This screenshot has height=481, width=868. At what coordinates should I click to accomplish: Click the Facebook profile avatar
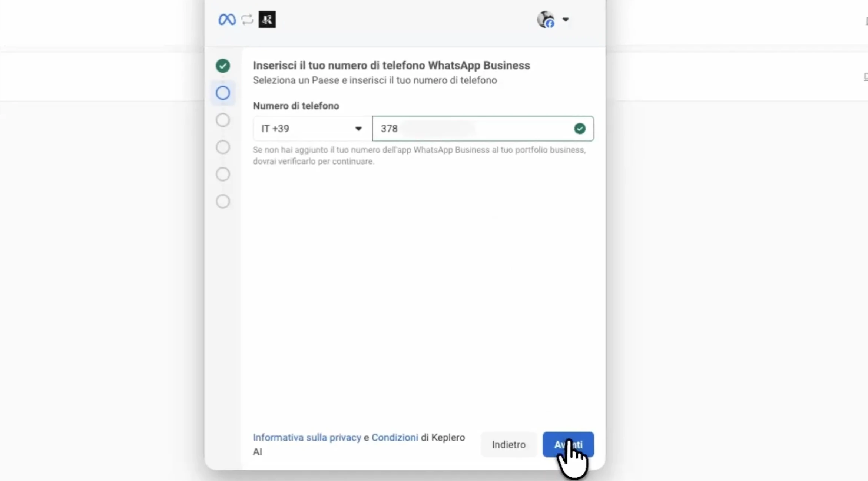pos(546,19)
